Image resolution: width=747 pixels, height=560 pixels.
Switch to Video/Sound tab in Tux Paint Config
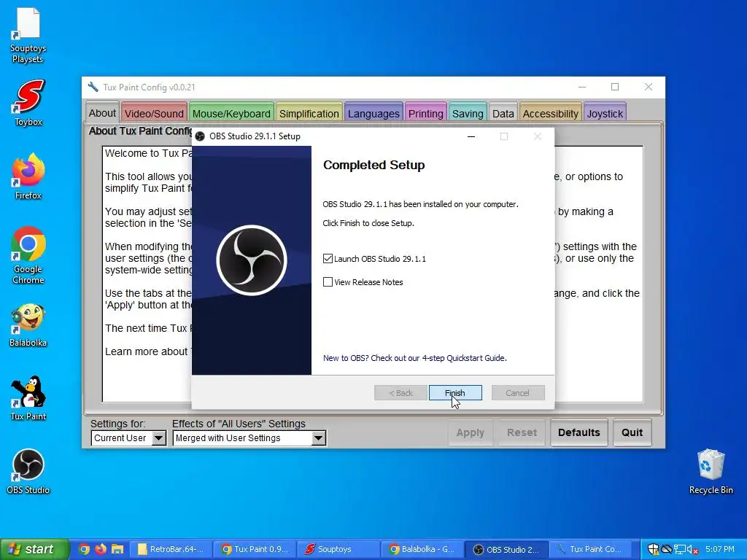(154, 113)
